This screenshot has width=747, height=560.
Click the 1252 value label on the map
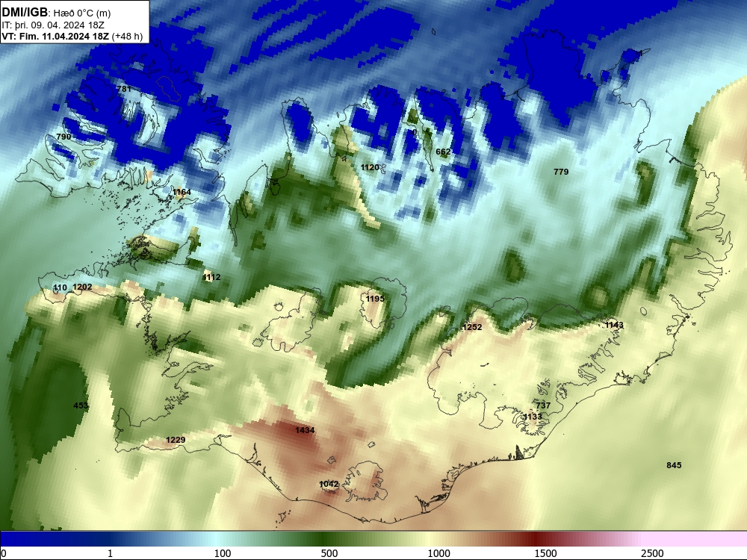coord(472,327)
